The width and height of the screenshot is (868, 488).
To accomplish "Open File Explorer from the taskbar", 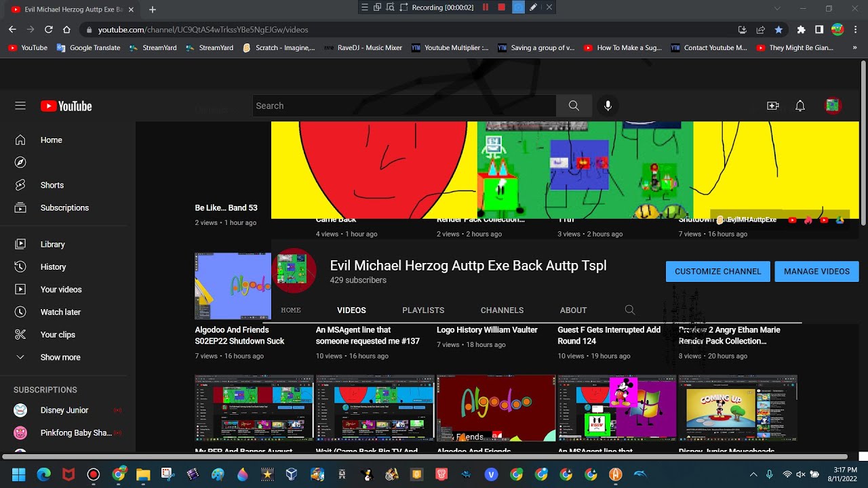I will tap(143, 474).
